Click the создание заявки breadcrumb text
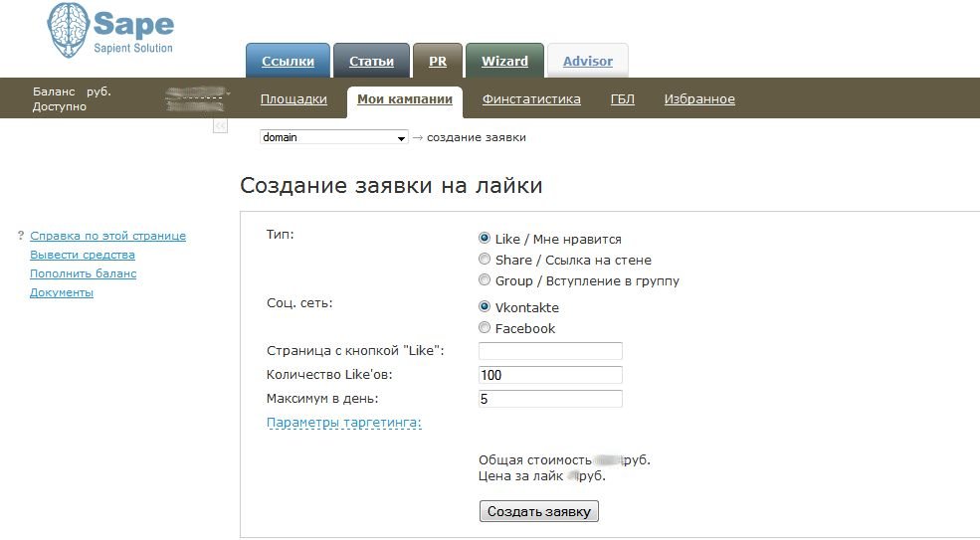Image resolution: width=980 pixels, height=540 pixels. 477,137
